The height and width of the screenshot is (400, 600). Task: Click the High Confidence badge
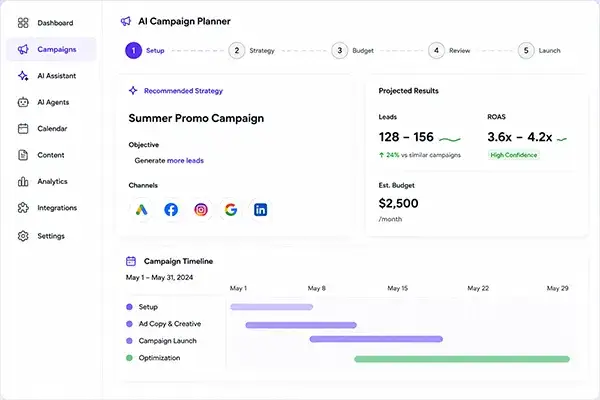[x=514, y=155]
